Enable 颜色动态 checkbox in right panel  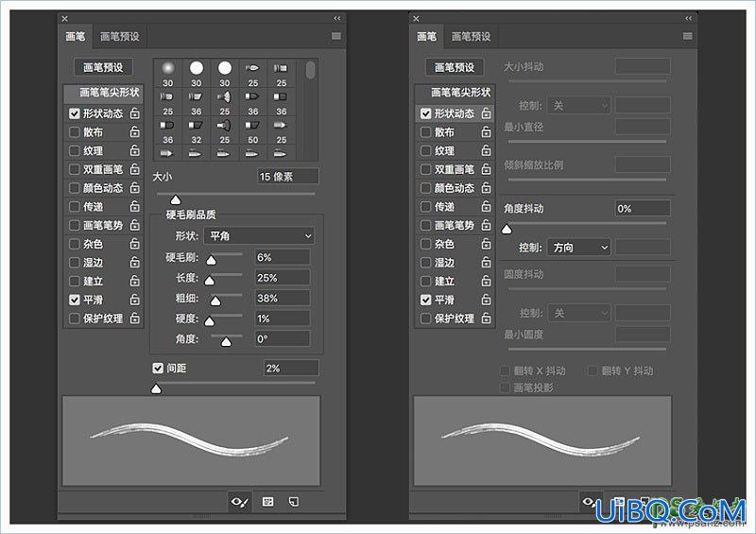(x=426, y=188)
